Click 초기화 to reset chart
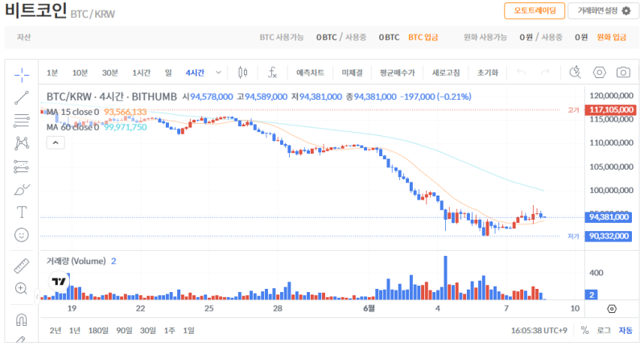Screen dimensions: 644x346 click(488, 72)
